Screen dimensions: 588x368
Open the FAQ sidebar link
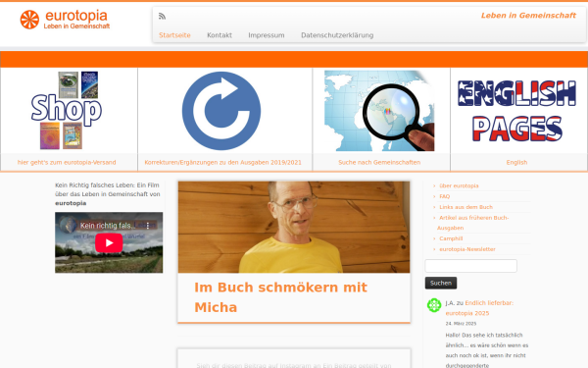pyautogui.click(x=444, y=196)
